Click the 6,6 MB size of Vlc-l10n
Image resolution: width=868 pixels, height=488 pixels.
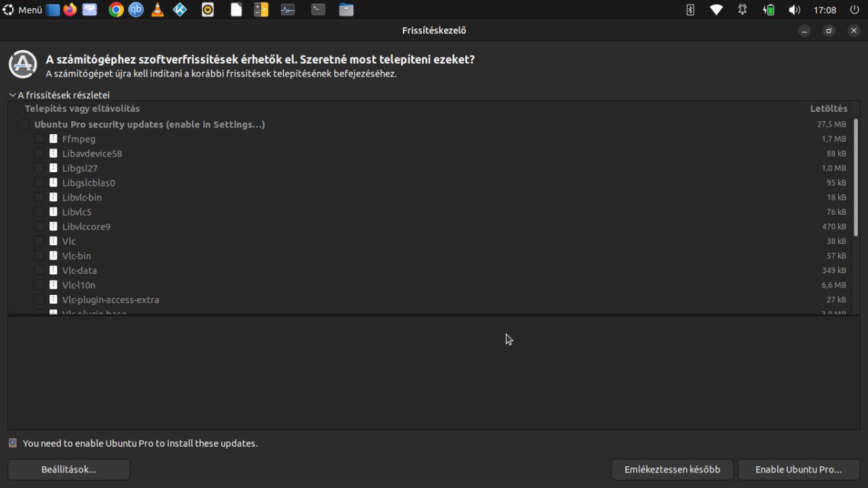834,285
